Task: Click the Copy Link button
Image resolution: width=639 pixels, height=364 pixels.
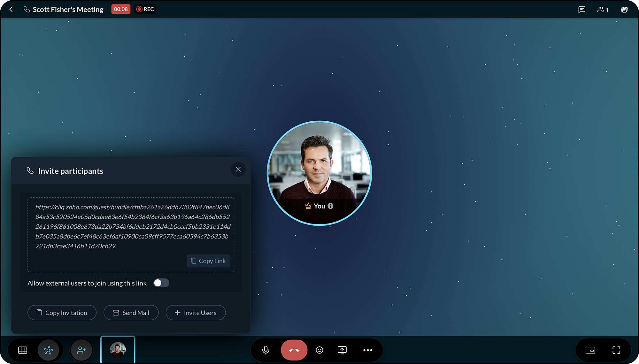Action: [x=208, y=261]
